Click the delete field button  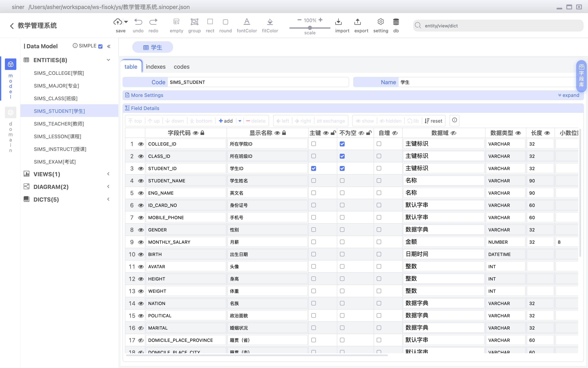[x=256, y=121]
